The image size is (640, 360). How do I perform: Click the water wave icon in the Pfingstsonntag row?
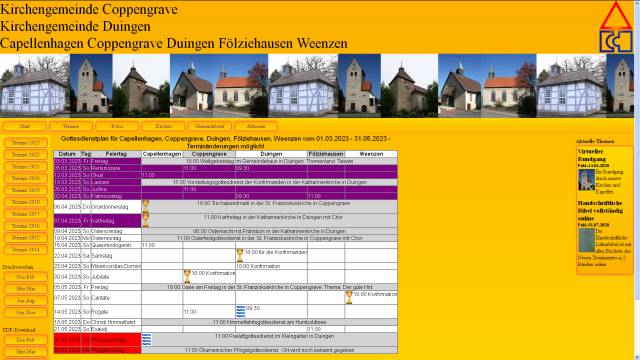[x=147, y=340]
